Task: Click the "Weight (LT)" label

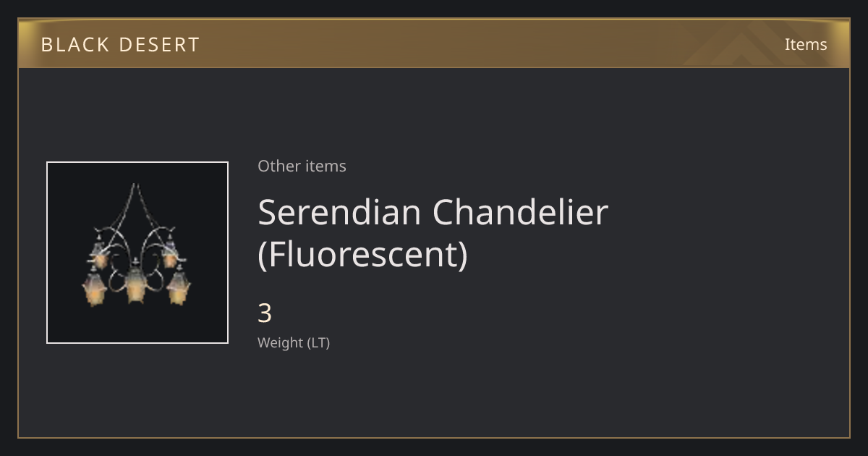Action: click(x=294, y=343)
